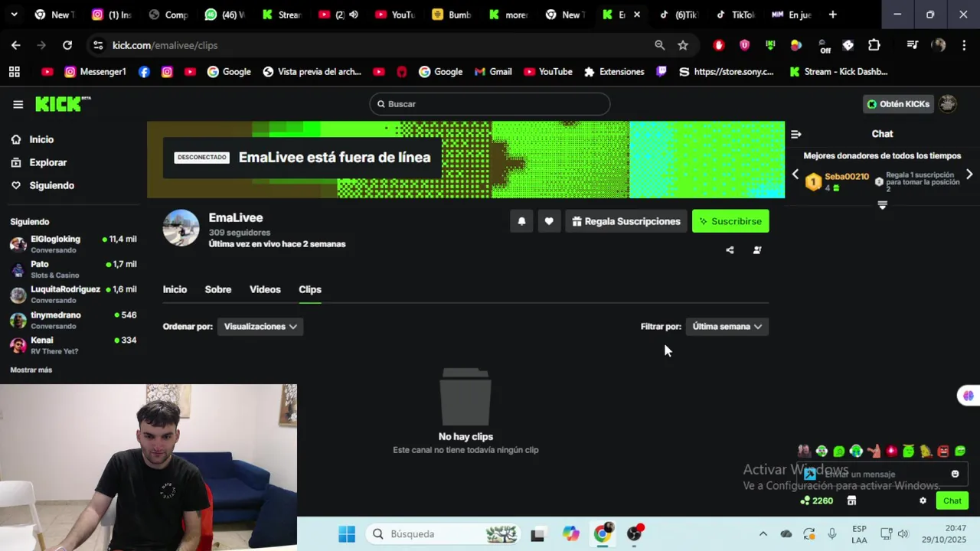Open Pato Slots & Casino channel
Viewport: 980px width, 551px height.
pos(73,269)
